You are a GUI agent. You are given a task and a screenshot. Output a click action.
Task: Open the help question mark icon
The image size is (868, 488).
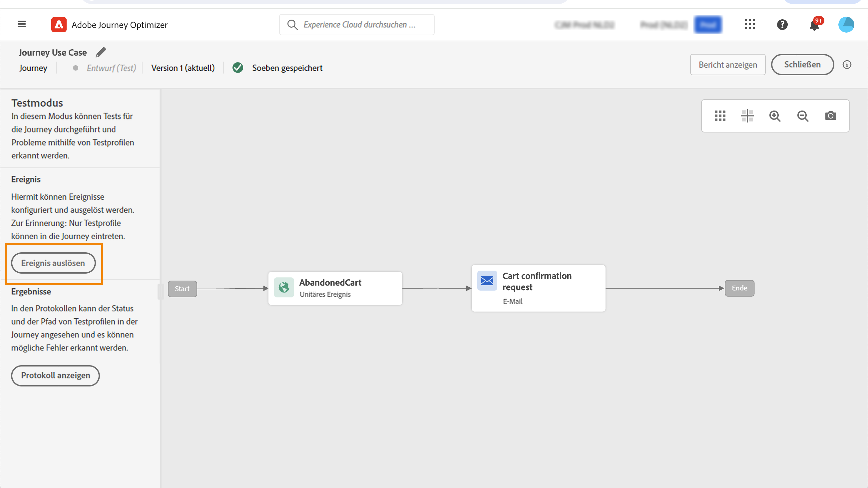pos(782,25)
